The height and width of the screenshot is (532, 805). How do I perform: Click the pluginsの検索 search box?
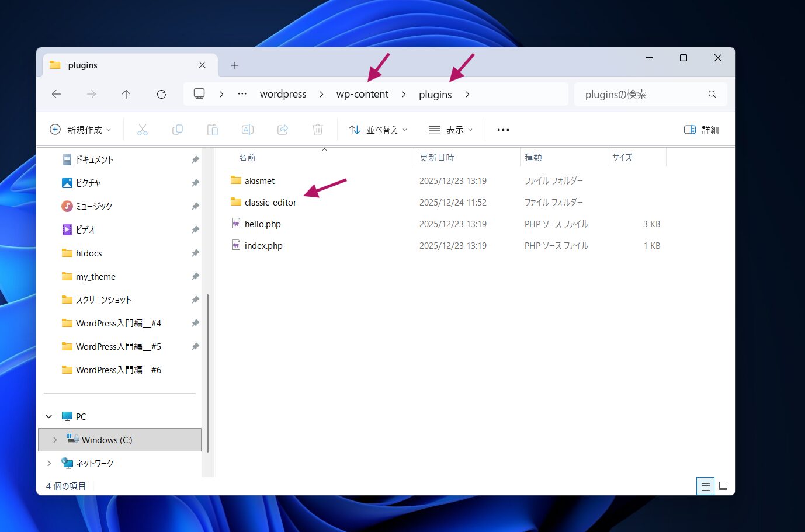pyautogui.click(x=643, y=94)
